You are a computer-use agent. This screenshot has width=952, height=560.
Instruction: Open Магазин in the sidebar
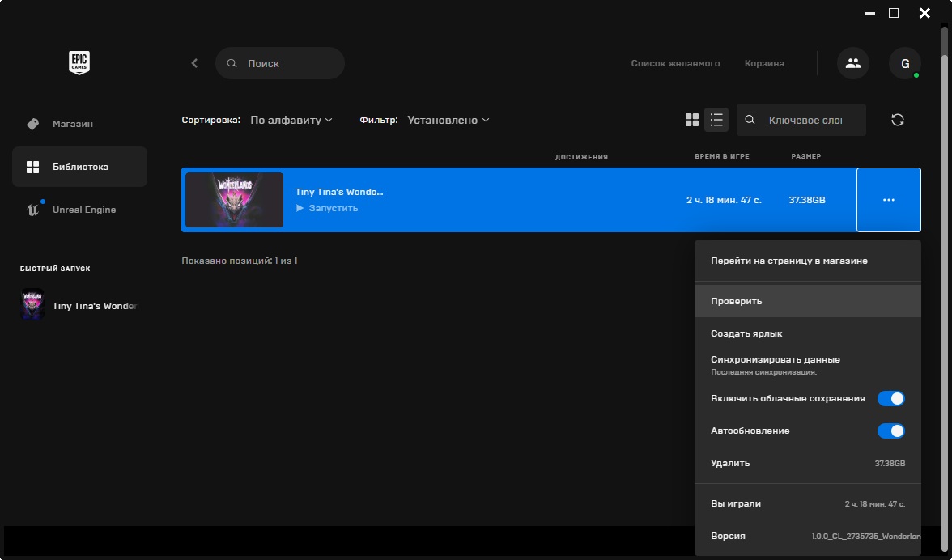point(79,124)
